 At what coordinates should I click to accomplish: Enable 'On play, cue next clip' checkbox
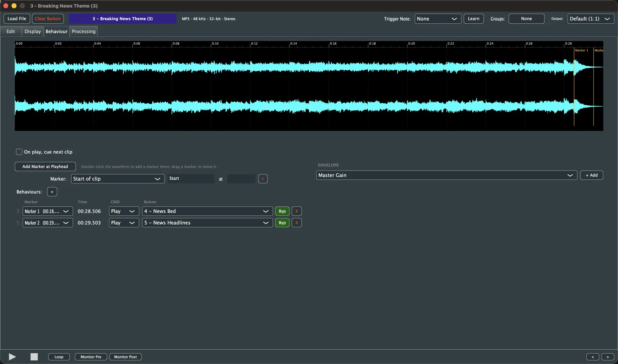[19, 152]
